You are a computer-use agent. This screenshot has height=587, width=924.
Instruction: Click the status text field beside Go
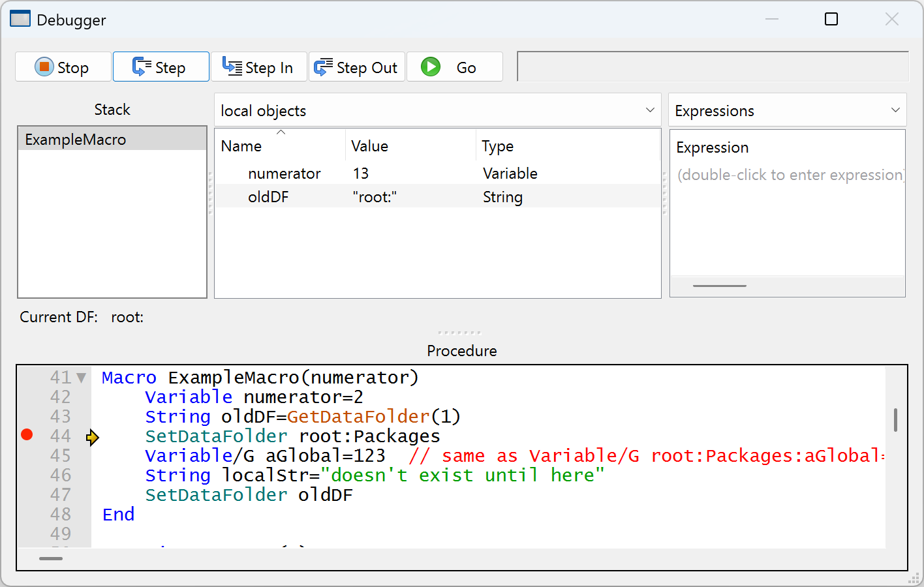712,67
